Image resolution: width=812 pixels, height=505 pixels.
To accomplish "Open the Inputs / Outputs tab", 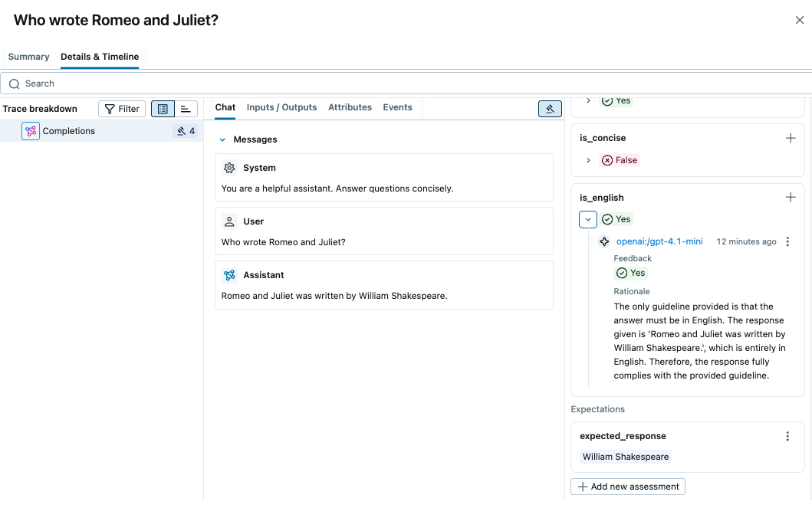I will pyautogui.click(x=281, y=107).
